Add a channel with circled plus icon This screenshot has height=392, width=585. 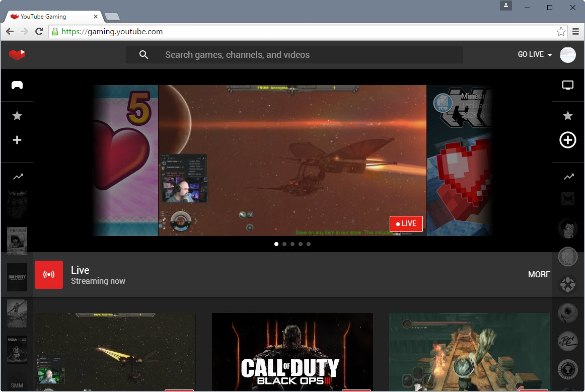(x=568, y=140)
